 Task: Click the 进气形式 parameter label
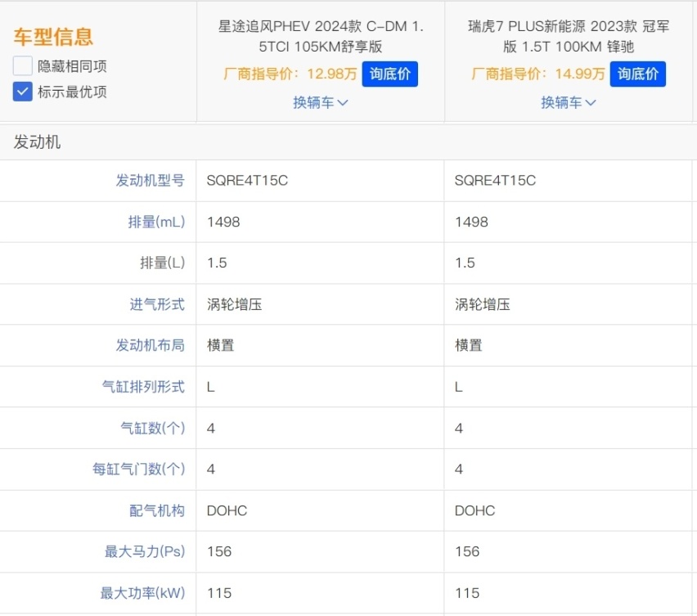[157, 304]
